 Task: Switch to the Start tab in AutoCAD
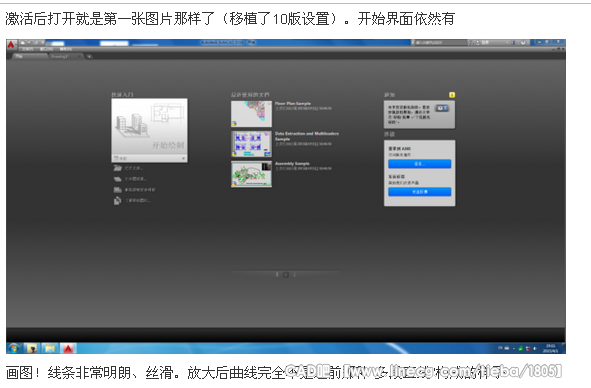click(x=29, y=57)
